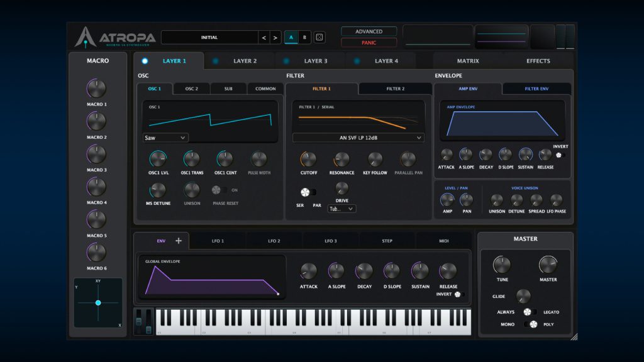
Task: Click the Pan knob
Action: point(466,200)
